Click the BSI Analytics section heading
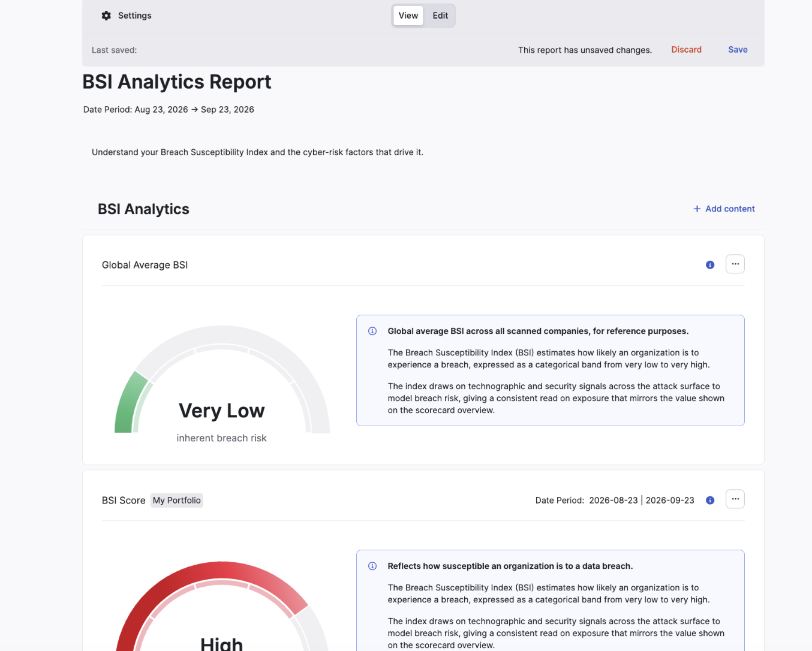This screenshot has width=812, height=651. point(143,209)
